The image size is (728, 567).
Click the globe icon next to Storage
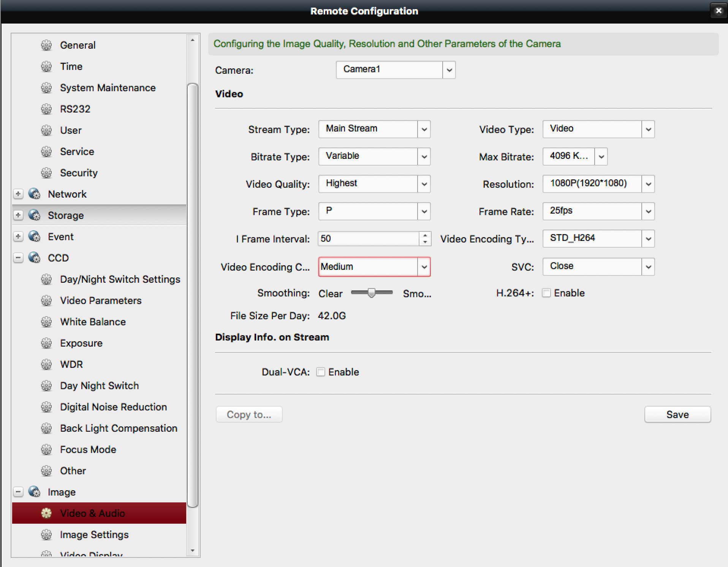35,215
